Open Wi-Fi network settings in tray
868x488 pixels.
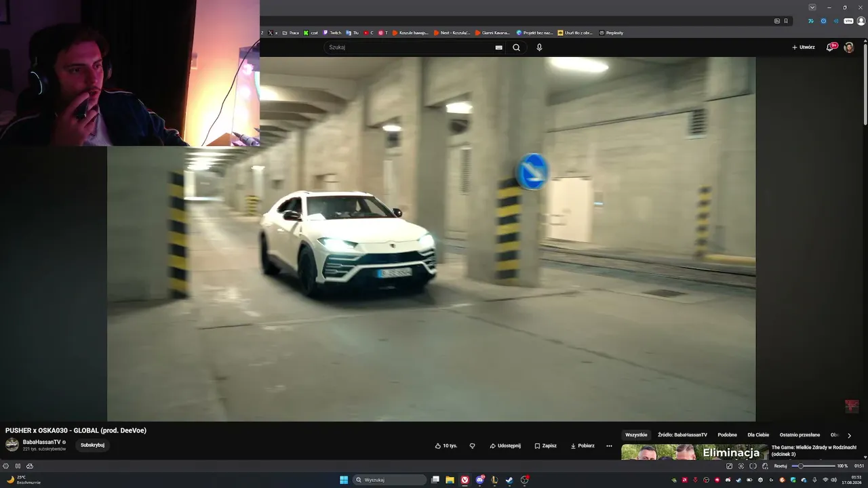(825, 480)
